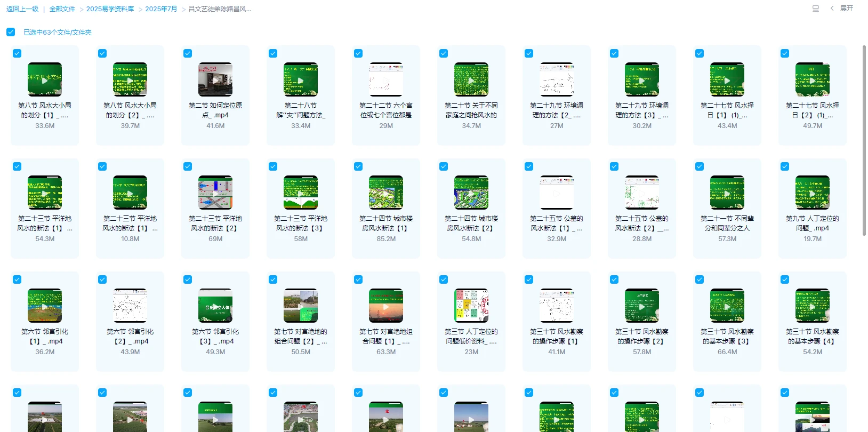
Task: Open 第二十七节 风水择日【1】 thumbnail
Action: click(727, 79)
